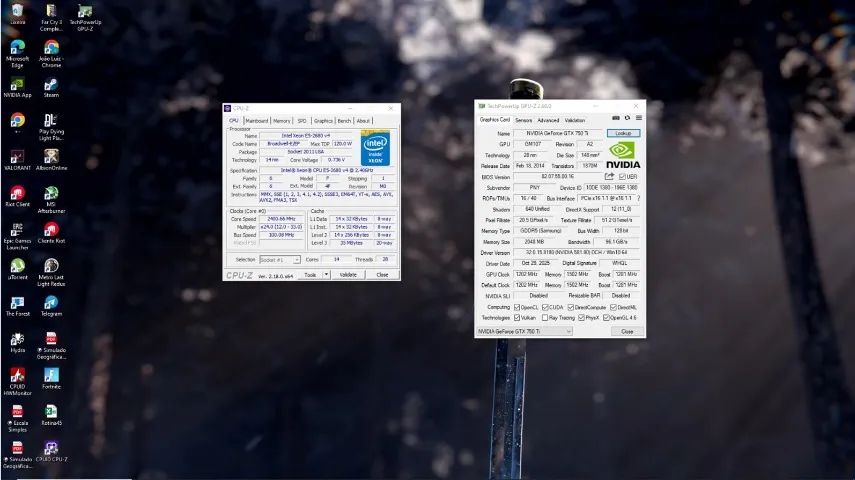
Task: Click the BIOS share/export icon in GPU-Z
Action: click(609, 176)
